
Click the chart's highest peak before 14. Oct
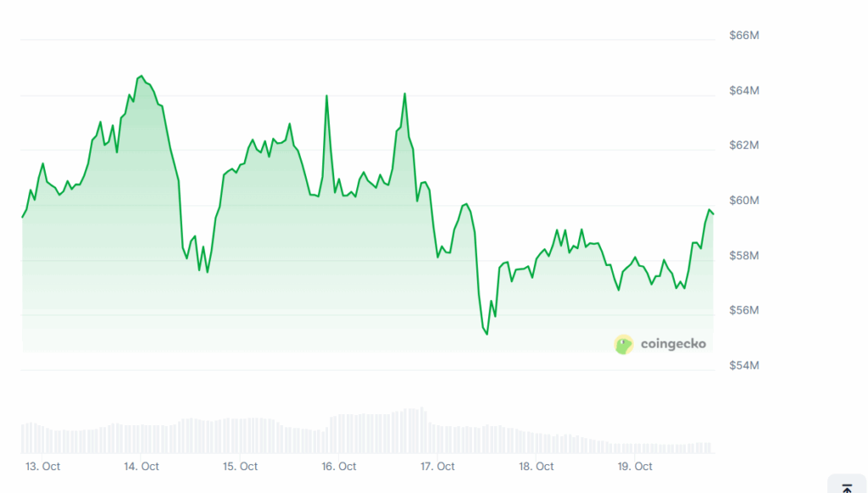coord(141,76)
